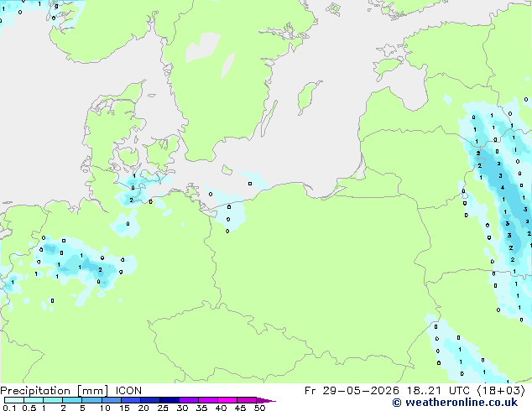Select the 35–40 mm legend color swatch
This screenshot has height=411, width=532.
click(208, 400)
